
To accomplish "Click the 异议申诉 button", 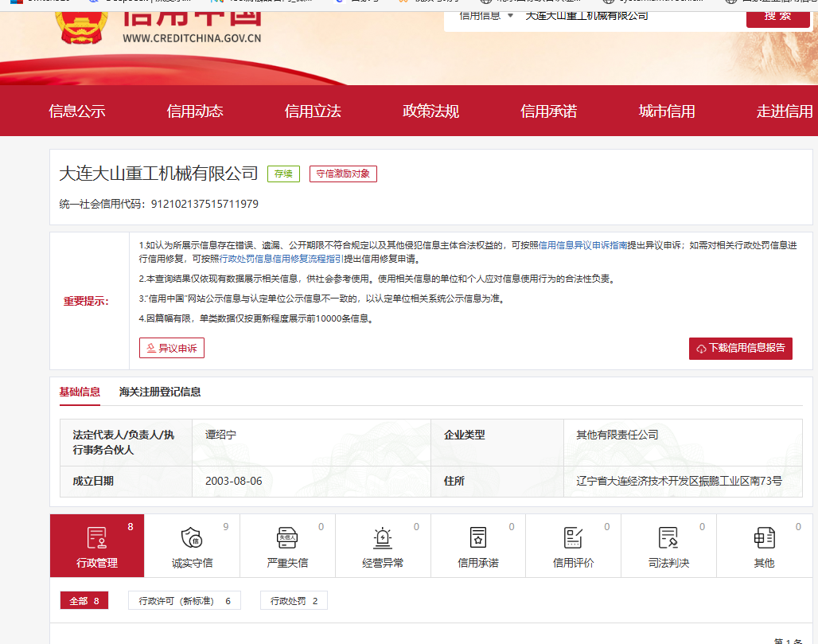I will point(172,348).
